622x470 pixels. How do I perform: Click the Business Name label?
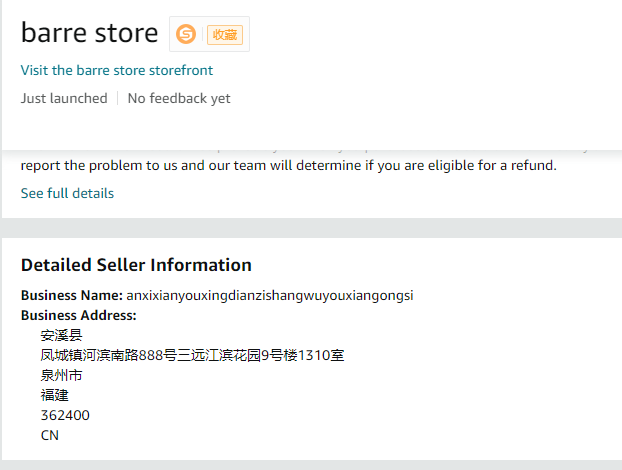[71, 295]
